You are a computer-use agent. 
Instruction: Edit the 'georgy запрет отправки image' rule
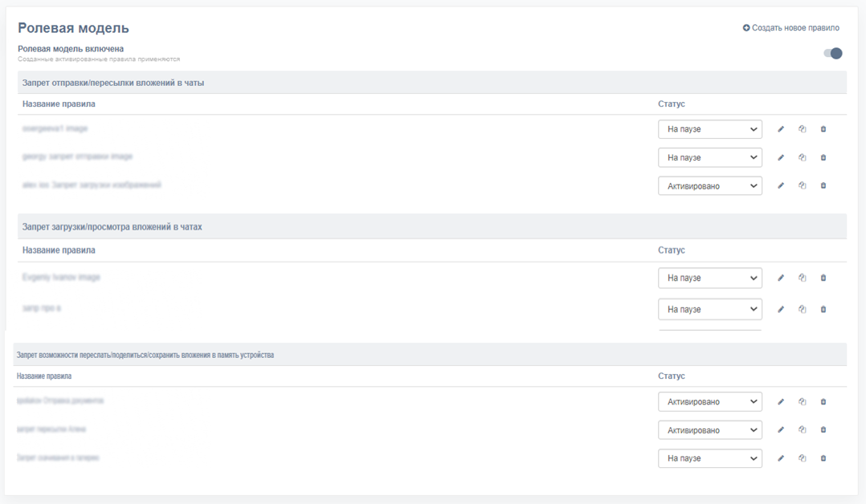(x=781, y=157)
